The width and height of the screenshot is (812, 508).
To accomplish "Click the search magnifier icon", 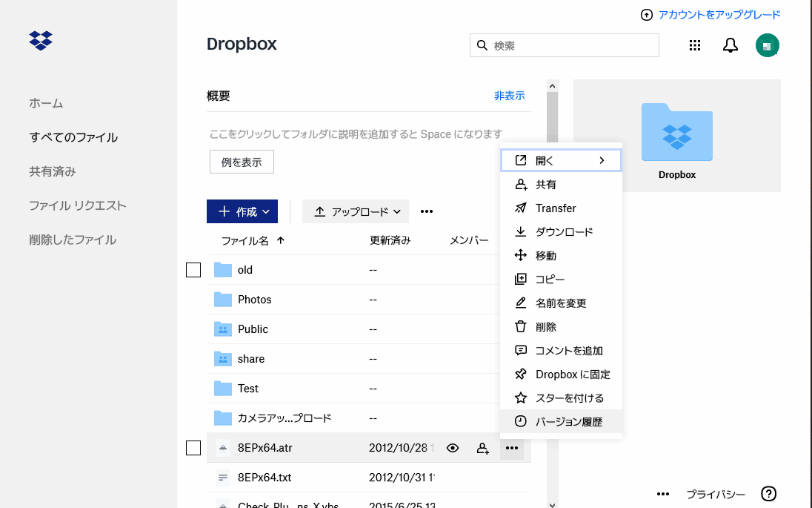I will [x=482, y=46].
